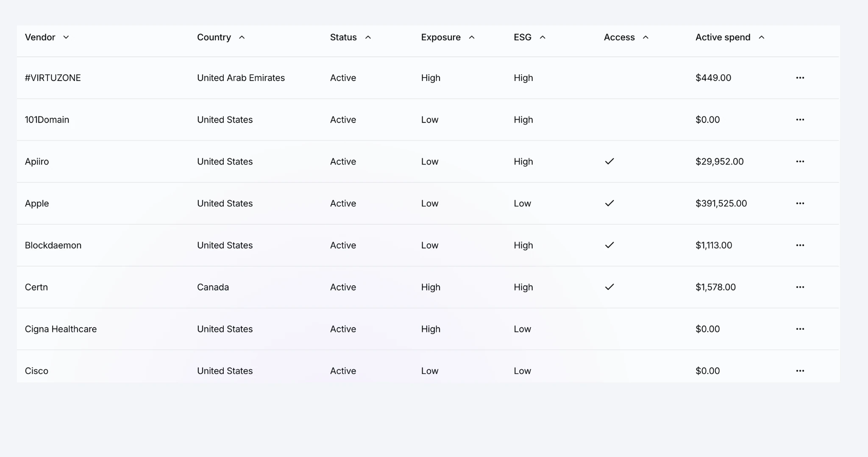This screenshot has height=457, width=868.
Task: Toggle sort arrow next to Active spend header
Action: click(762, 37)
